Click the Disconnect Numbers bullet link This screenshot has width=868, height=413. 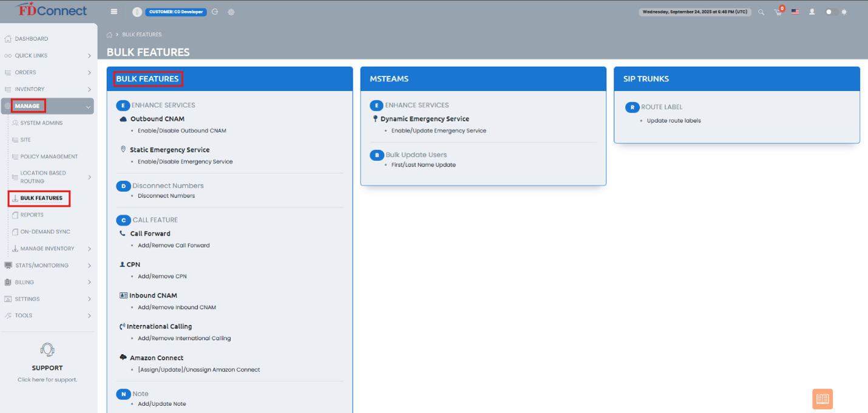tap(166, 196)
